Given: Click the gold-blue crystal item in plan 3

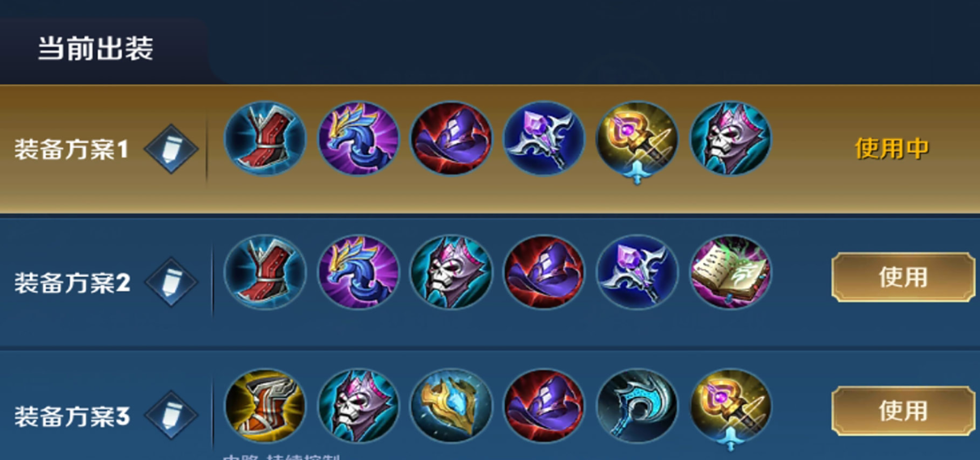Looking at the screenshot, I should coord(451,407).
